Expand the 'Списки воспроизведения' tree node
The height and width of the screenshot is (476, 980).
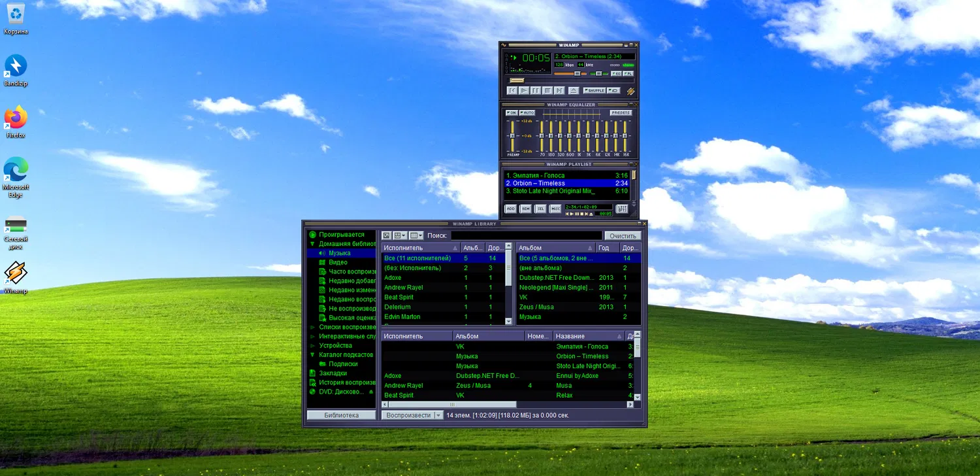(313, 327)
